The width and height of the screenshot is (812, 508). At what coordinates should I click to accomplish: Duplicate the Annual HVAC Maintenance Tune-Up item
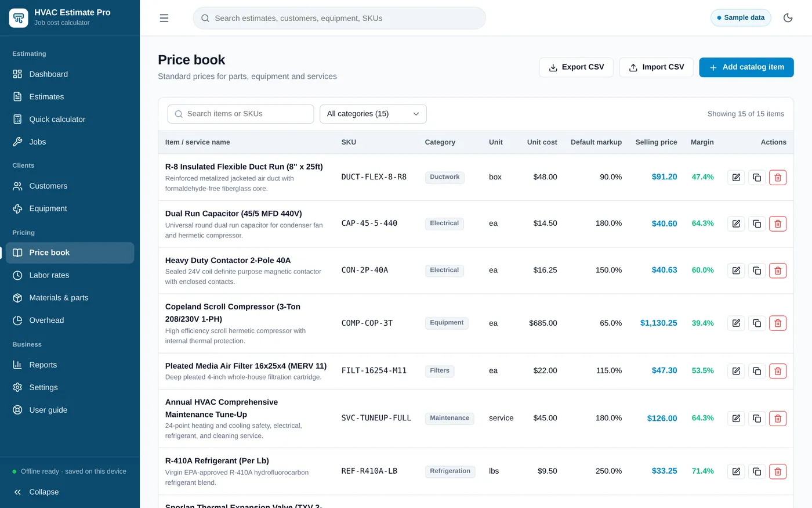(757, 419)
